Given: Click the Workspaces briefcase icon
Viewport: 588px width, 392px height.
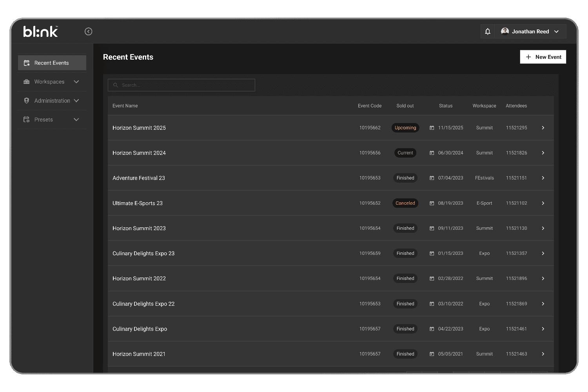Looking at the screenshot, I should tap(26, 82).
